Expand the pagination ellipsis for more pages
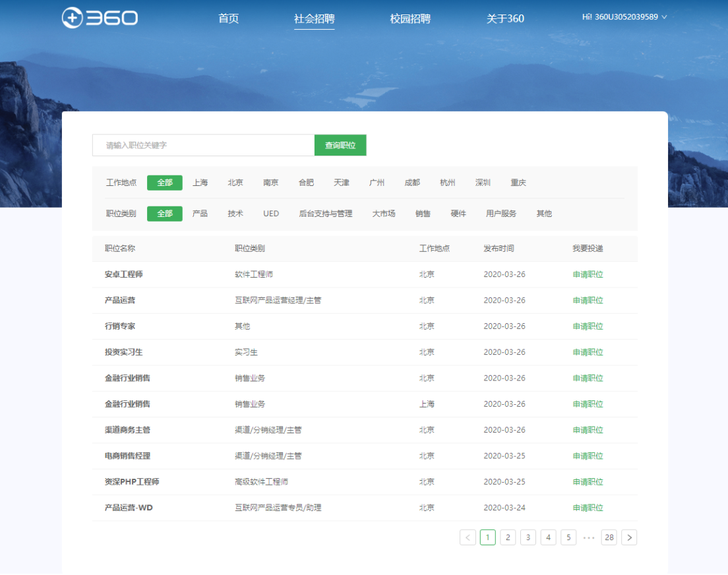The image size is (728, 575). pyautogui.click(x=588, y=537)
